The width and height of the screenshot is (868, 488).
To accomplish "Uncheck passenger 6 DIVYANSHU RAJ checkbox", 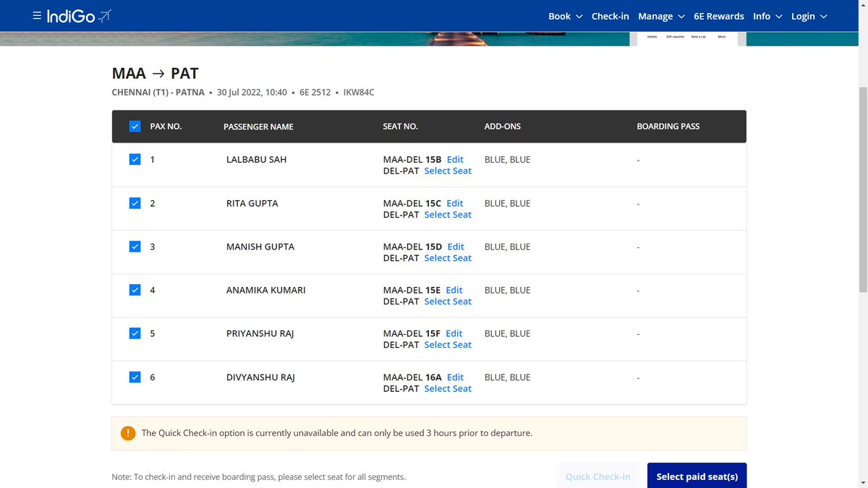I will 135,377.
